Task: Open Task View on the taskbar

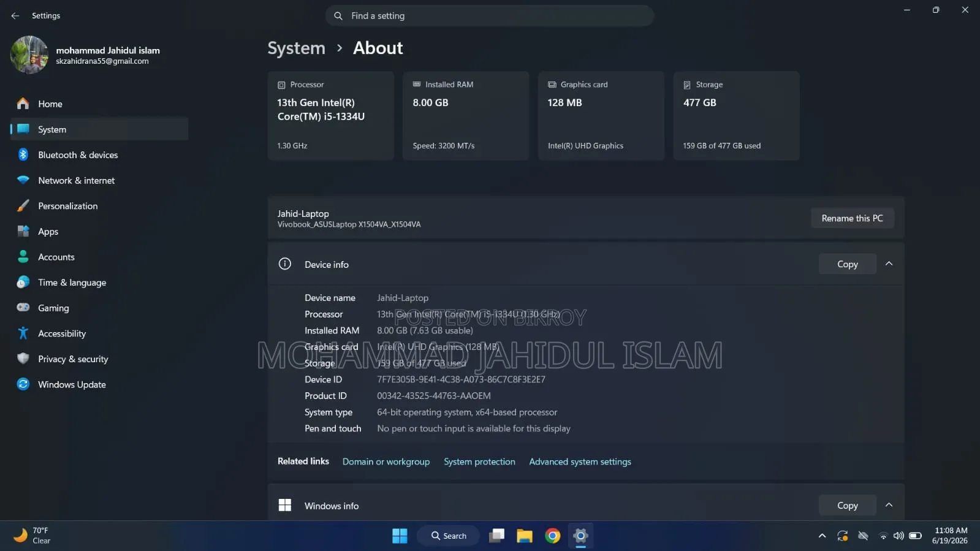Action: click(x=496, y=536)
